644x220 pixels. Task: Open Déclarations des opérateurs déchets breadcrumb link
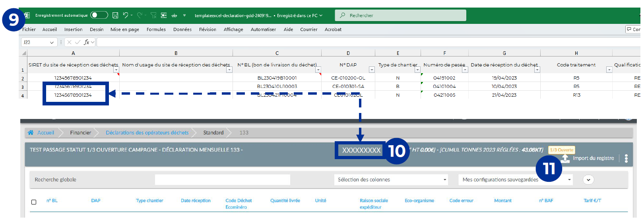click(147, 132)
